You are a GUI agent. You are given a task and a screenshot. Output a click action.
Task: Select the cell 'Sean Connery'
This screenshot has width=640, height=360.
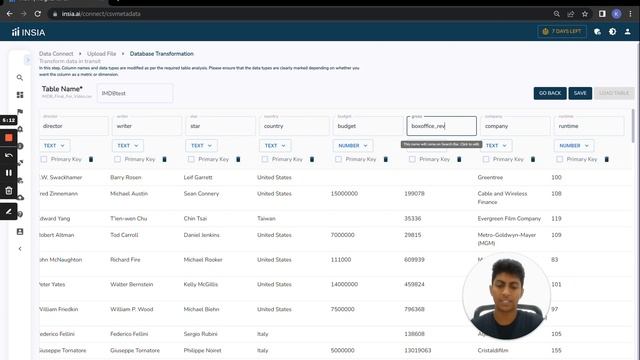point(201,193)
